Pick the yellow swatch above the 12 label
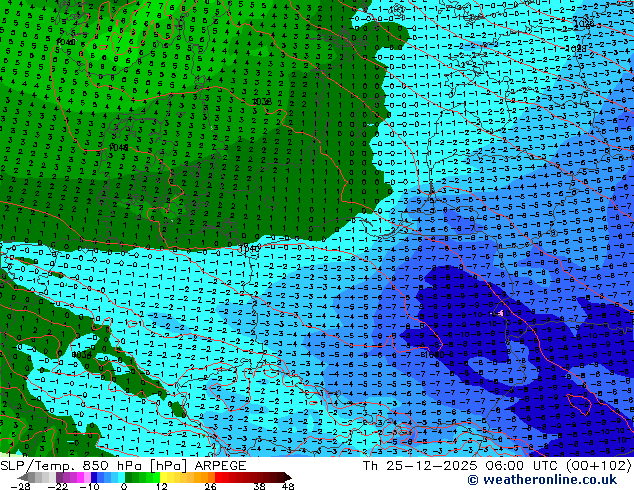This screenshot has height=490, width=634. pos(163,477)
